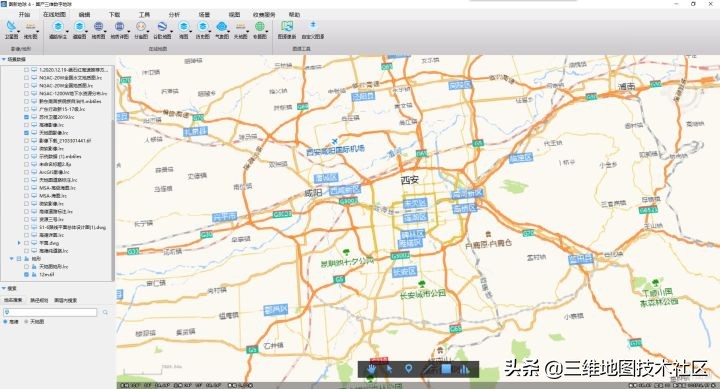Collapse the 地形 tree group
The width and height of the screenshot is (720, 389).
(x=11, y=259)
